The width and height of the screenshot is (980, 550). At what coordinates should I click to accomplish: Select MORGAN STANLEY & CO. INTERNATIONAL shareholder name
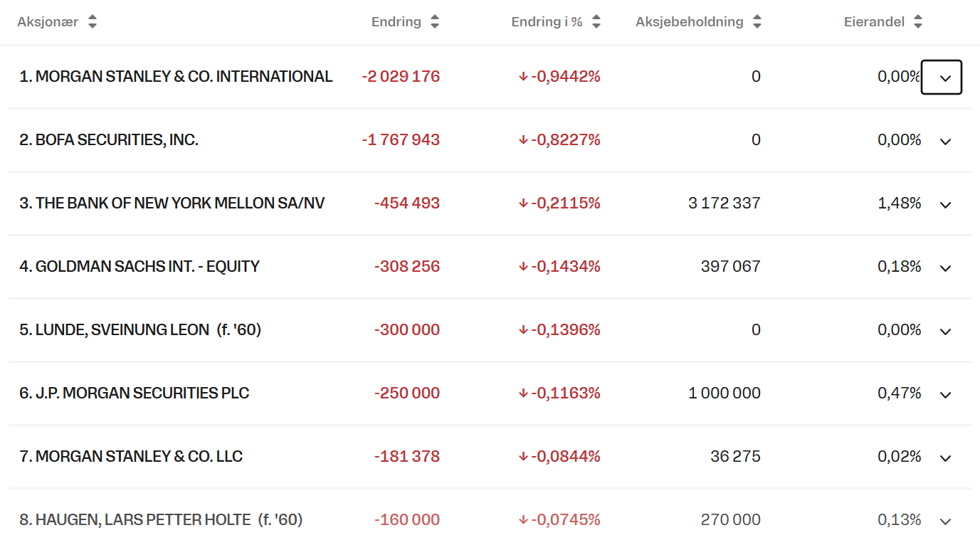tap(176, 77)
